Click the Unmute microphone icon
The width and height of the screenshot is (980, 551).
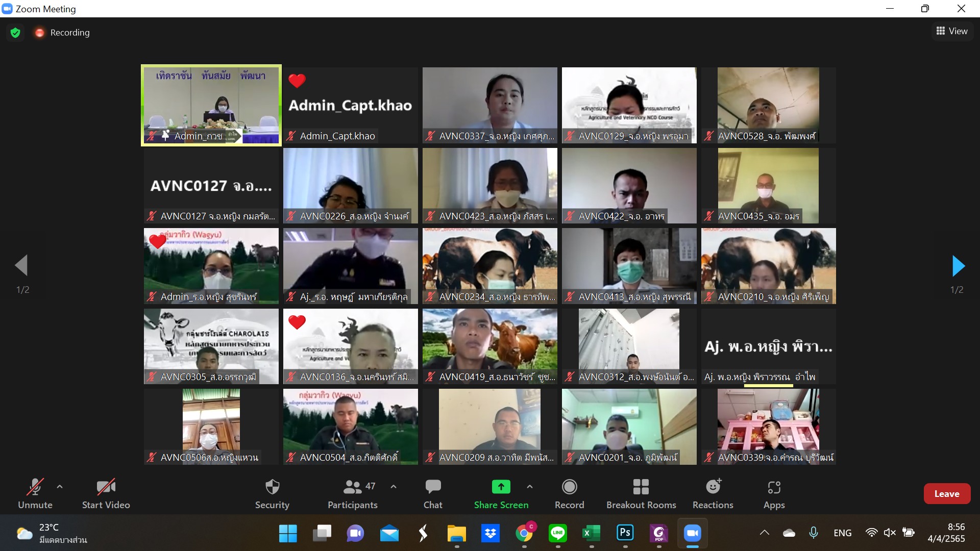(x=35, y=487)
